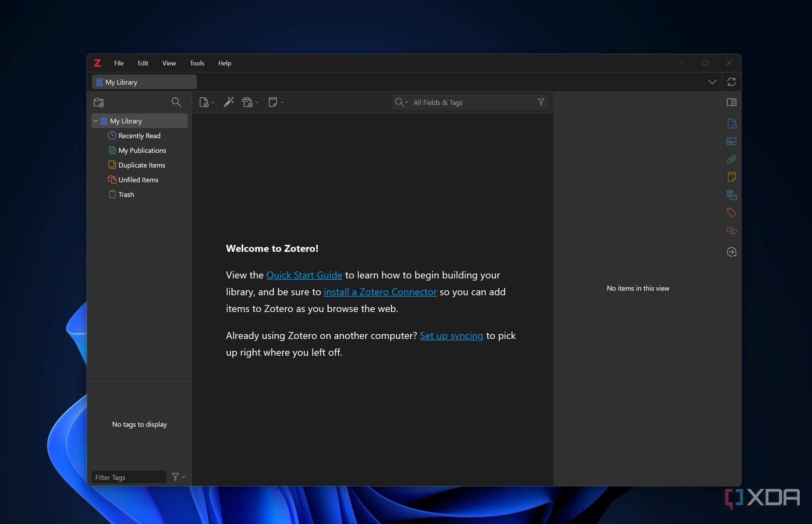Close the Zotero window

(x=729, y=63)
